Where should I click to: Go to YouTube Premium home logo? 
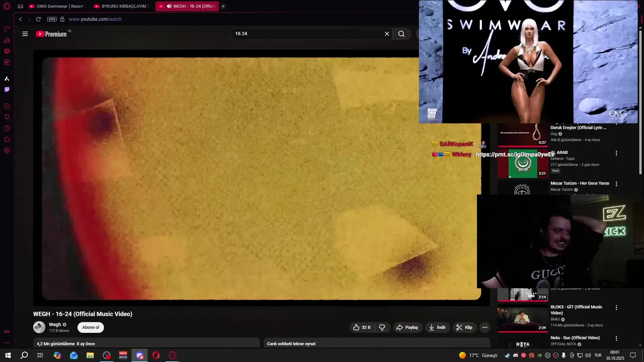pos(52,34)
